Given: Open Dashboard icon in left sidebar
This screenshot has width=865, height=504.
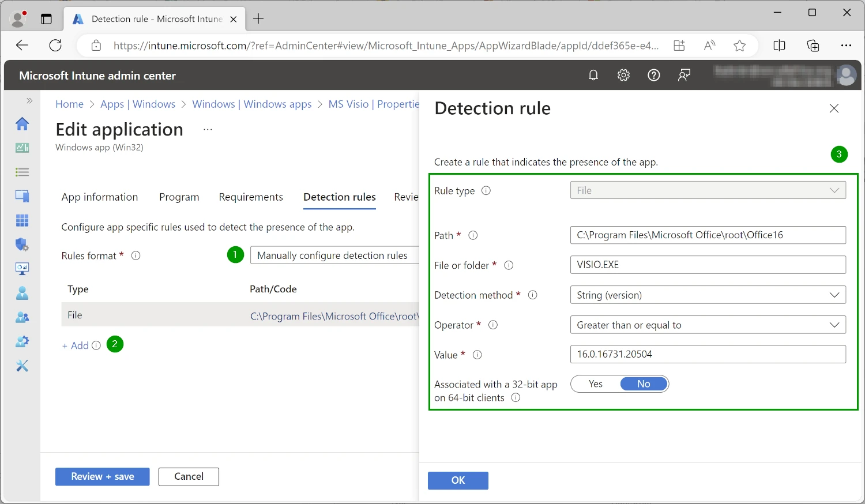Looking at the screenshot, I should point(22,148).
